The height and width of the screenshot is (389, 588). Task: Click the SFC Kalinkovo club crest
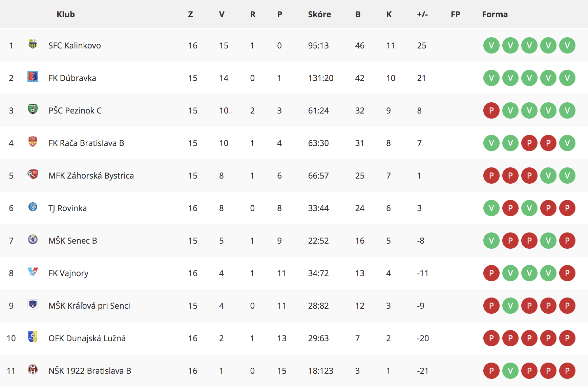[x=33, y=44]
